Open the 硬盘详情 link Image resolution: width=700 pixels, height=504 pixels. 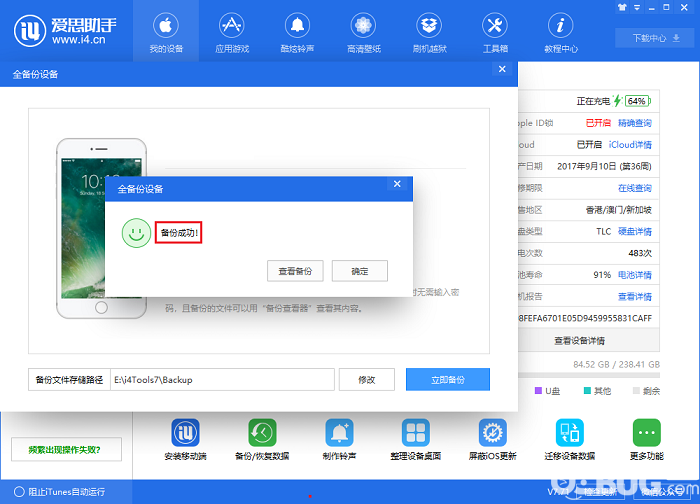coord(634,231)
